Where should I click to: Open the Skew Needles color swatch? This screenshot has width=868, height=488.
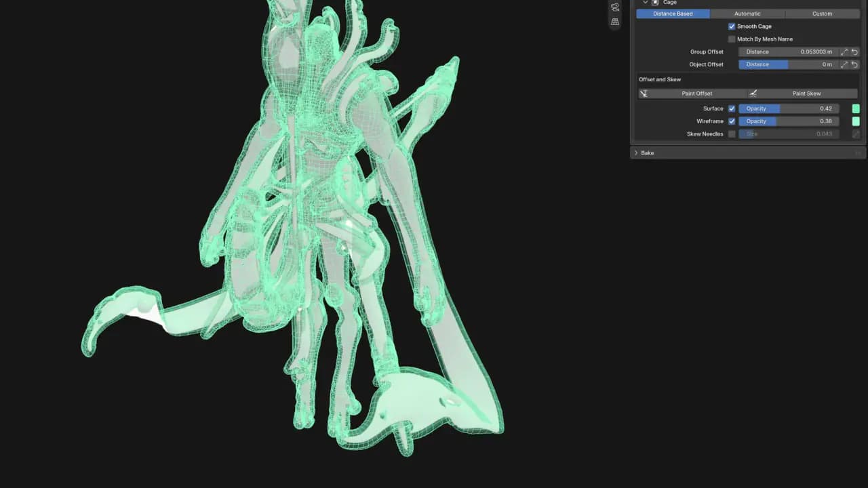[x=856, y=134]
